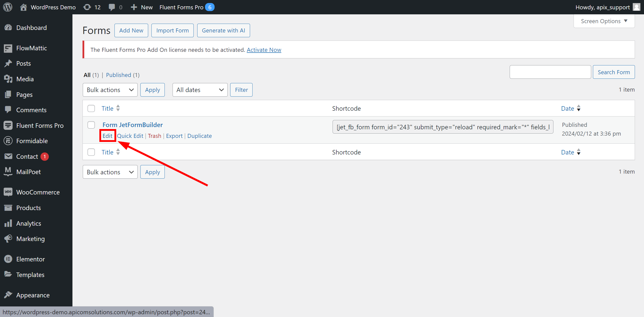This screenshot has height=317, width=644.
Task: Open the WordPress Demo home icon
Action: pyautogui.click(x=23, y=7)
